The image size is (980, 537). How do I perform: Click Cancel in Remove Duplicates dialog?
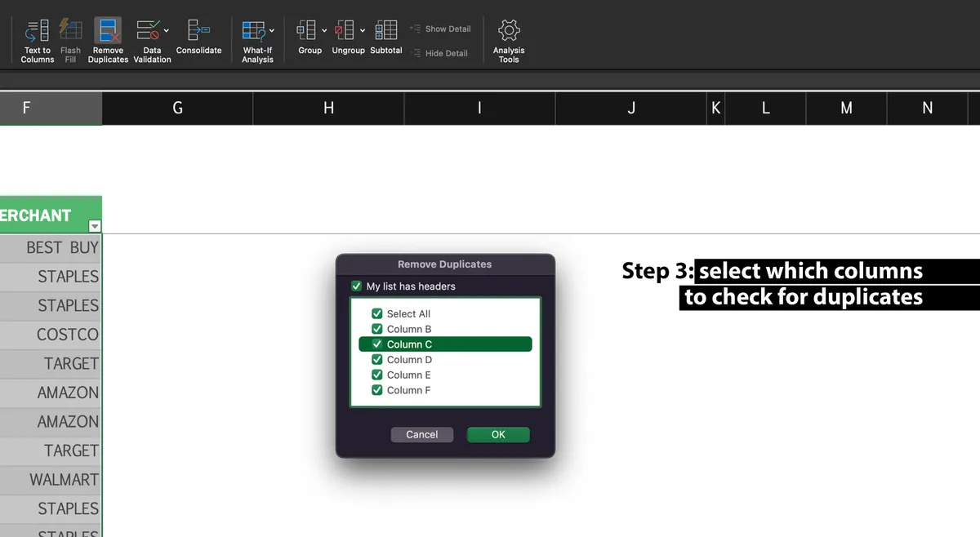point(422,435)
